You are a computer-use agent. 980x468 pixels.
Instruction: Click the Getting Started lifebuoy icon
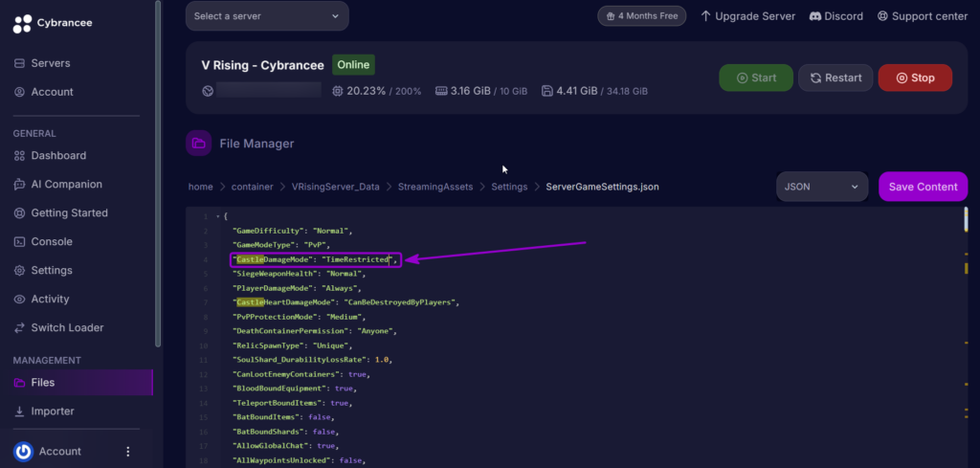coord(19,213)
